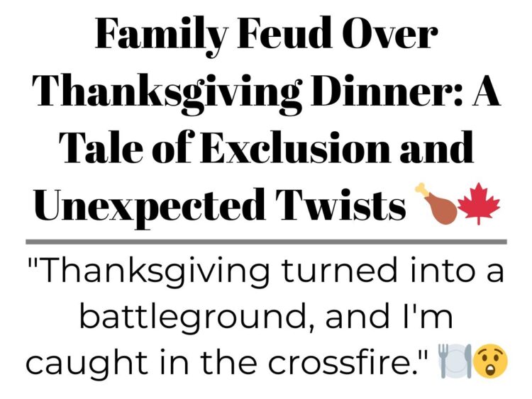532x399 pixels.
Task: Click the astonished face emoji
Action: pyautogui.click(x=490, y=361)
